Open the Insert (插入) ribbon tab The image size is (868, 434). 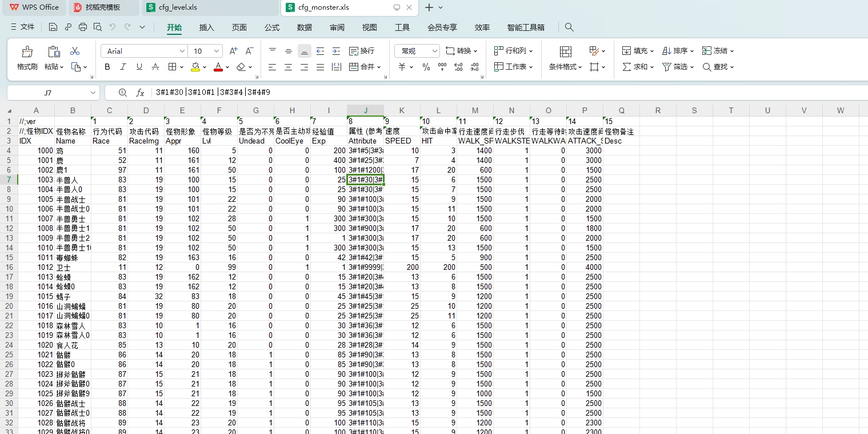[207, 27]
